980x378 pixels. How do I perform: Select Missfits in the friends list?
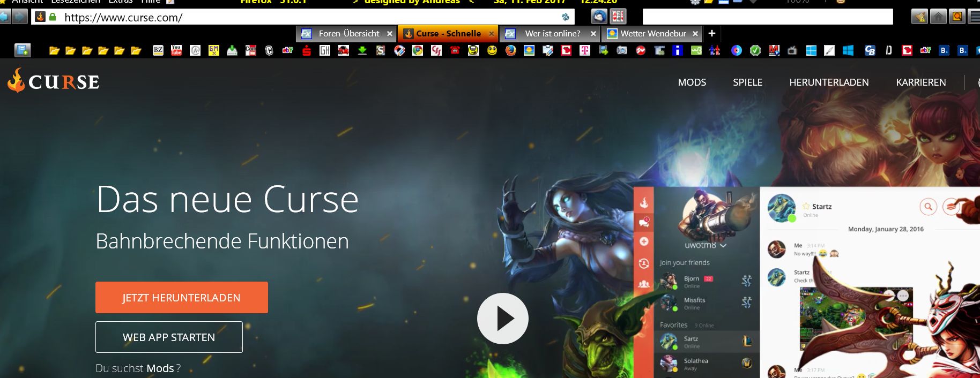tap(707, 303)
